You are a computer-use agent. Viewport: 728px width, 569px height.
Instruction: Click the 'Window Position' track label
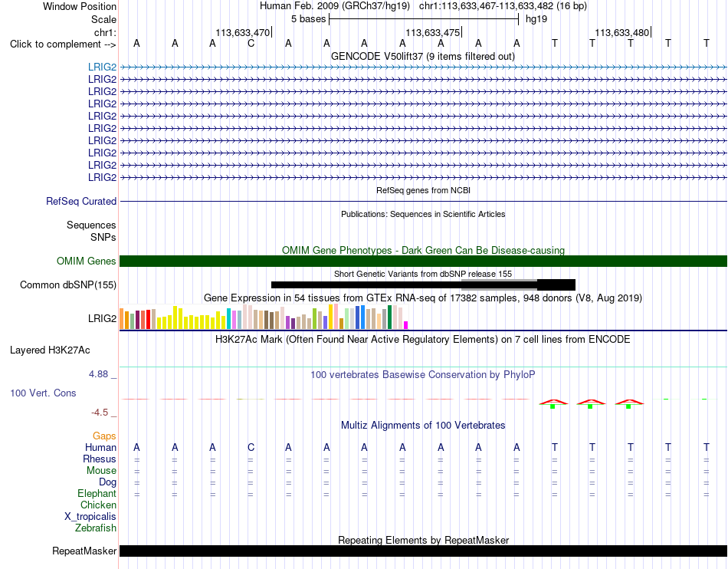point(80,6)
